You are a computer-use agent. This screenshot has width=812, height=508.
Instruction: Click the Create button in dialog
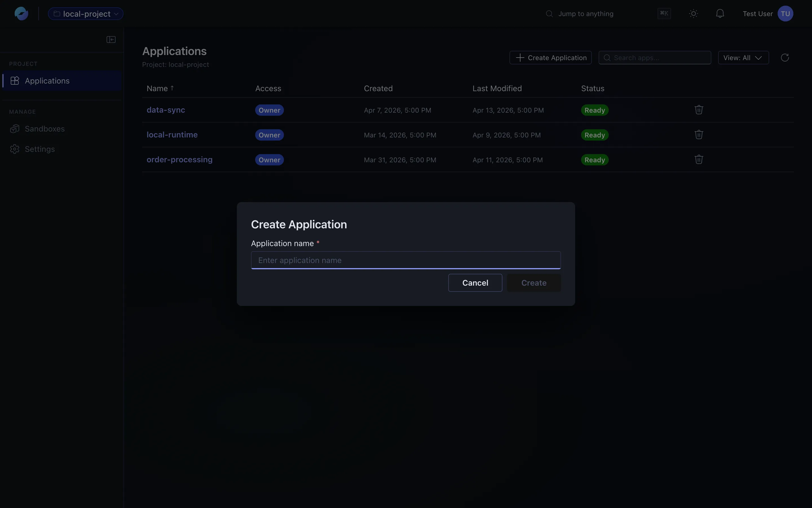[x=533, y=283]
